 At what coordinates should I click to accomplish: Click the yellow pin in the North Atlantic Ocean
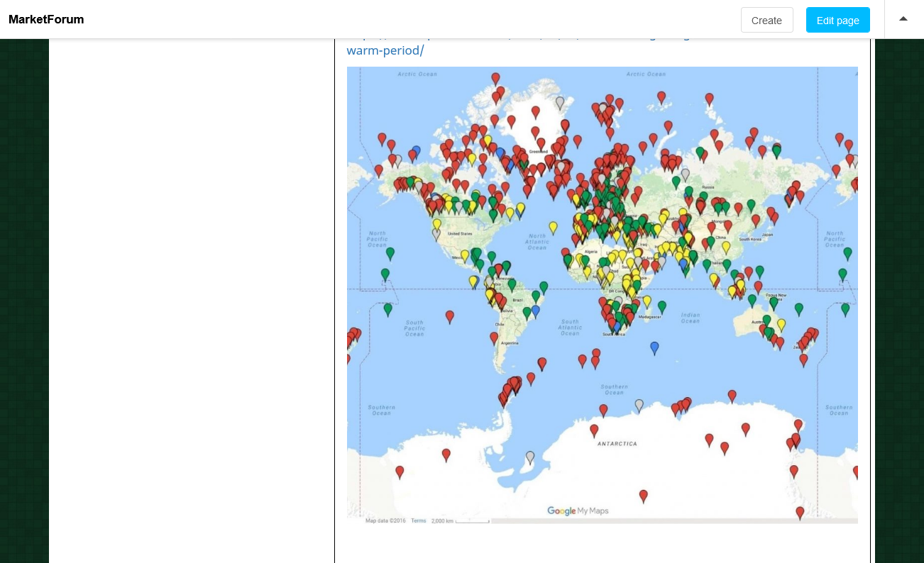[553, 227]
